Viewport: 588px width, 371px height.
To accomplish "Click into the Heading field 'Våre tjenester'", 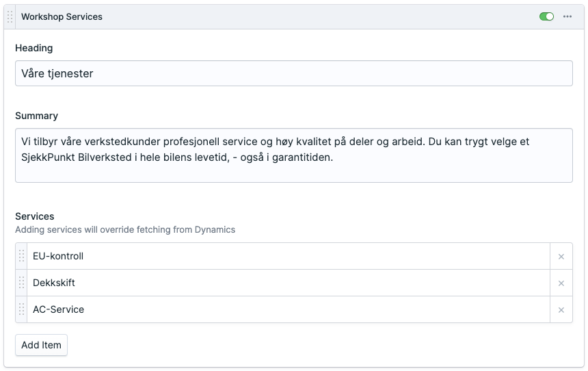I will (293, 73).
